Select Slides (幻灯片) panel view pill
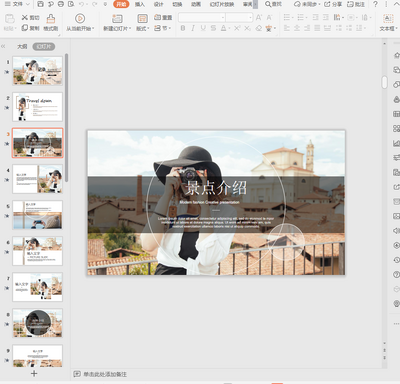This screenshot has width=400, height=384. click(44, 47)
